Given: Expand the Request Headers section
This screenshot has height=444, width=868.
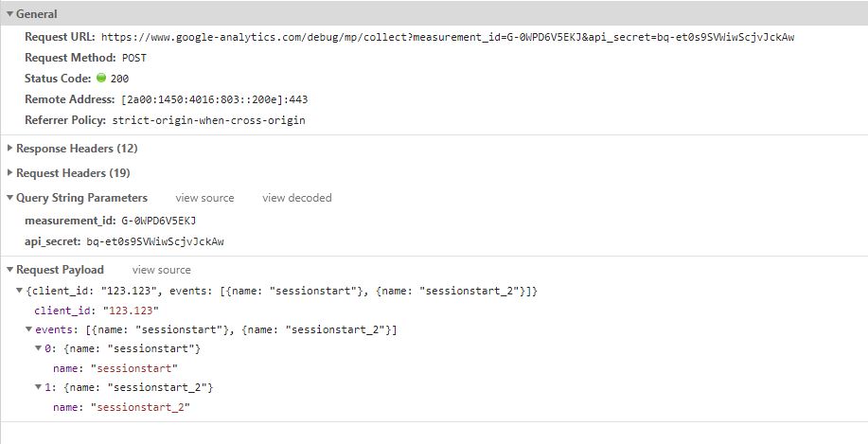Looking at the screenshot, I should click(x=9, y=173).
